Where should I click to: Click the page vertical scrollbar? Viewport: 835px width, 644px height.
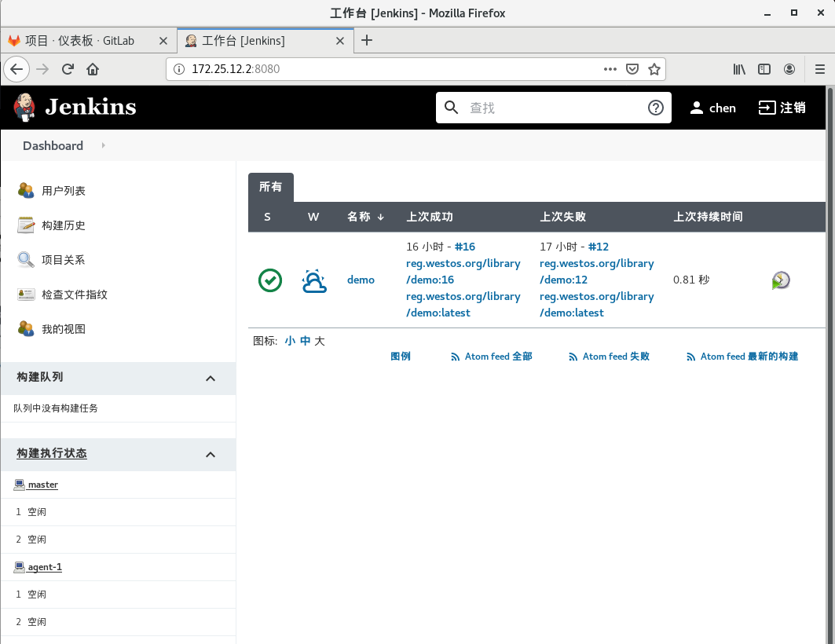tap(830, 364)
